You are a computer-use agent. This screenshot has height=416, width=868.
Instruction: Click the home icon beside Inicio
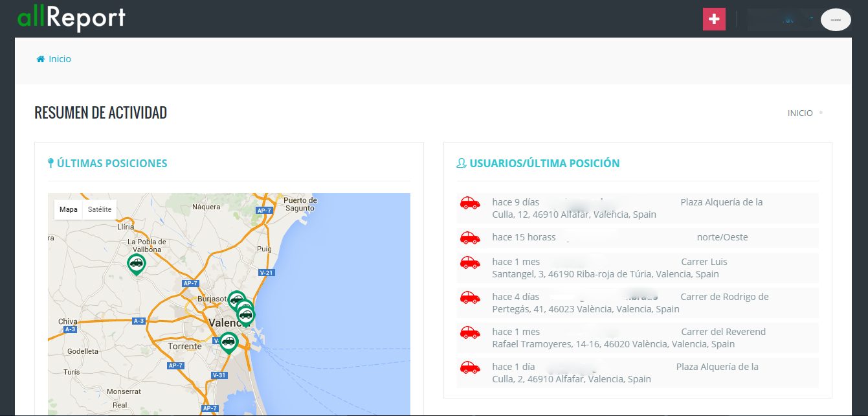coord(40,59)
